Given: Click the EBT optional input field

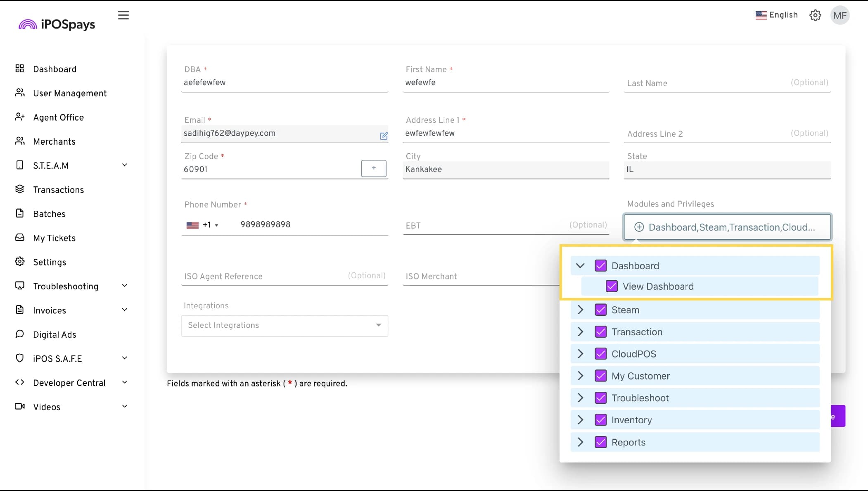Looking at the screenshot, I should pos(506,226).
